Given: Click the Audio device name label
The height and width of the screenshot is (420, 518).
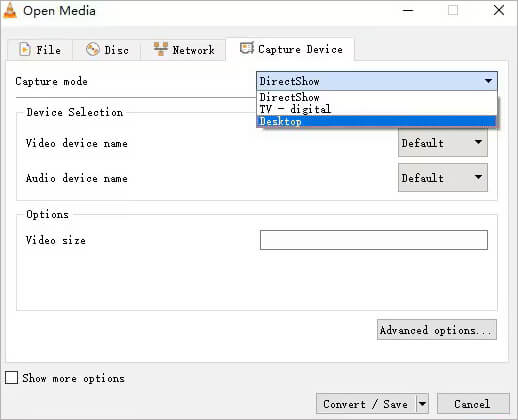Looking at the screenshot, I should (77, 178).
